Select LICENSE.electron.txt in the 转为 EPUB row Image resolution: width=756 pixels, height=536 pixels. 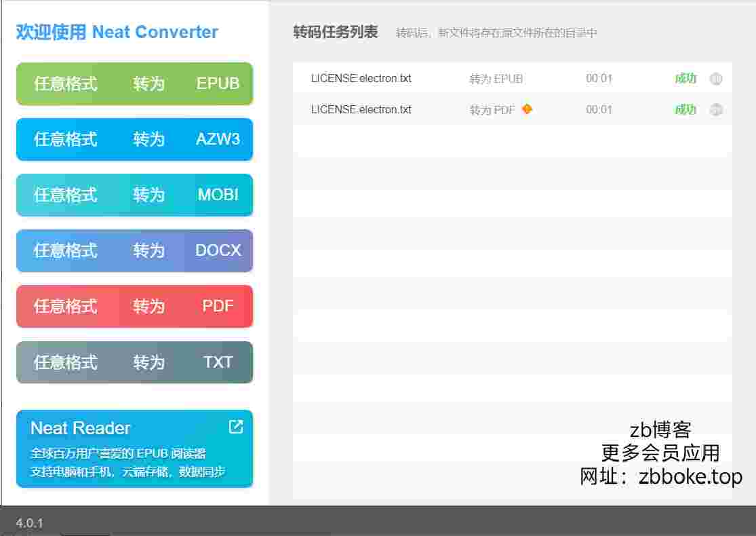tap(361, 78)
